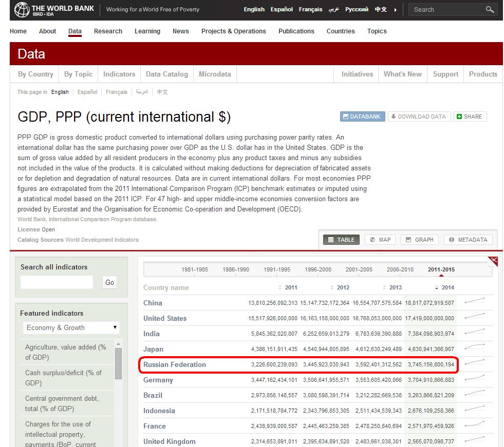This screenshot has height=447, width=504.
Task: Click the search magnifier icon
Action: tap(490, 10)
